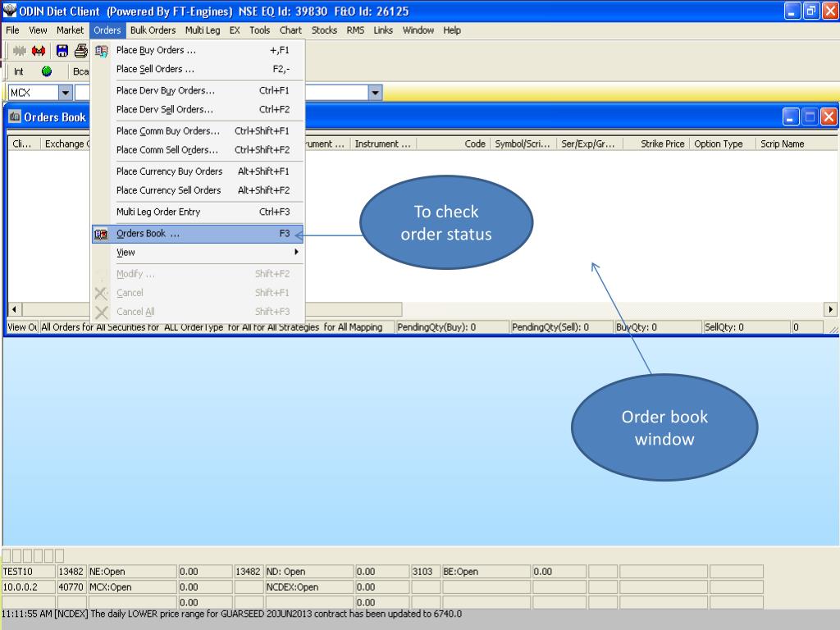Click the Int toolbar label
Screen dimensions: 840x630
(x=19, y=71)
